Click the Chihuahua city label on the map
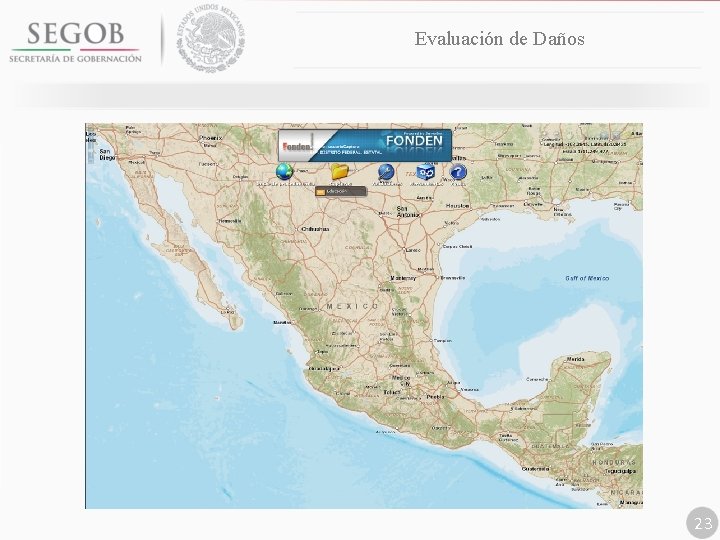The width and height of the screenshot is (720, 540). pos(315,229)
